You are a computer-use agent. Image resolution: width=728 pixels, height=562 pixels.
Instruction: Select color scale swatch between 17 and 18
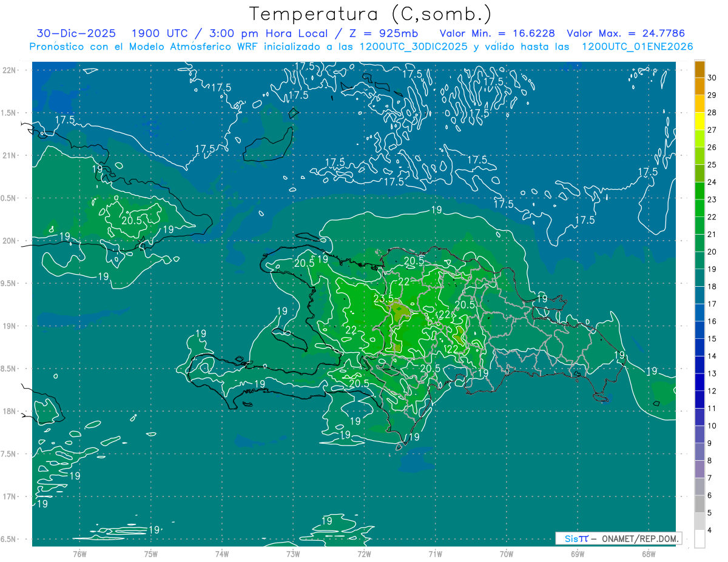pyautogui.click(x=699, y=295)
